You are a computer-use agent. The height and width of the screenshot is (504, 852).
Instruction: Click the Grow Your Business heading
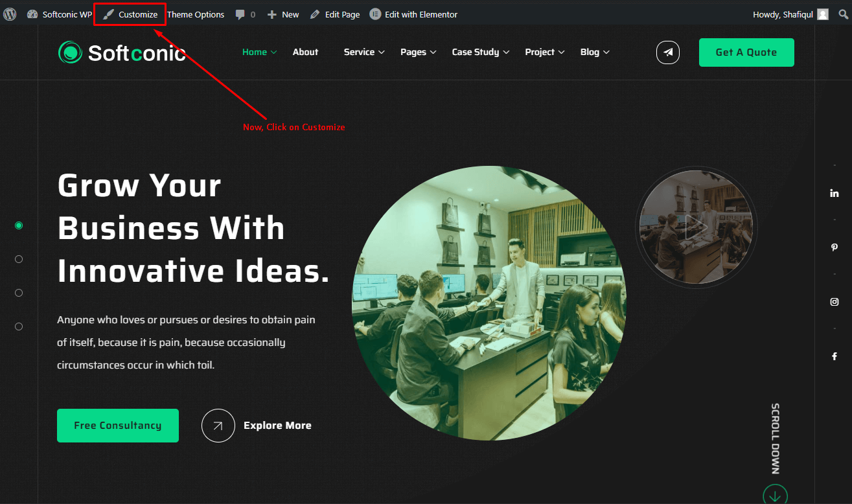(193, 229)
